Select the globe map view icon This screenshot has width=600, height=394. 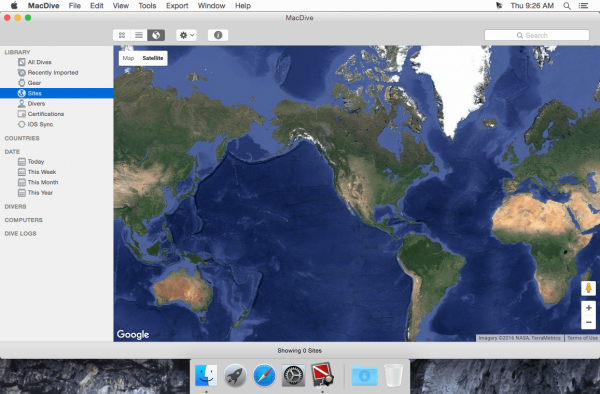tap(156, 35)
